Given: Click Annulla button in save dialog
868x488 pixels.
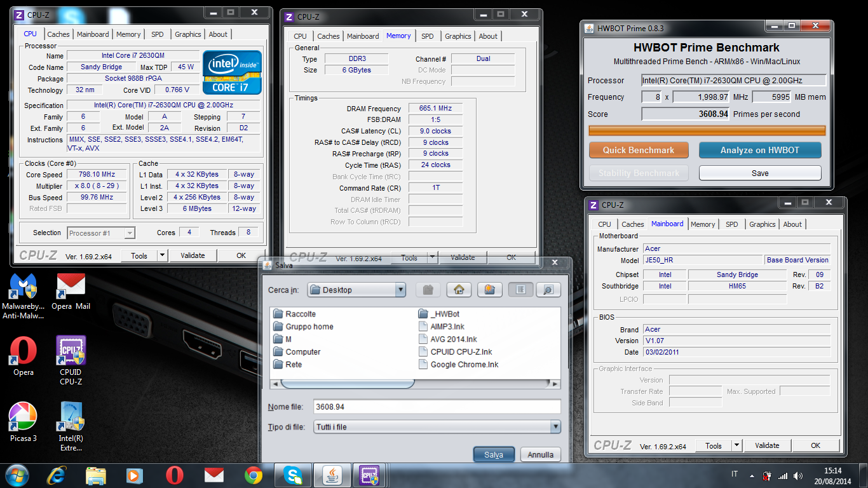Looking at the screenshot, I should tap(541, 454).
